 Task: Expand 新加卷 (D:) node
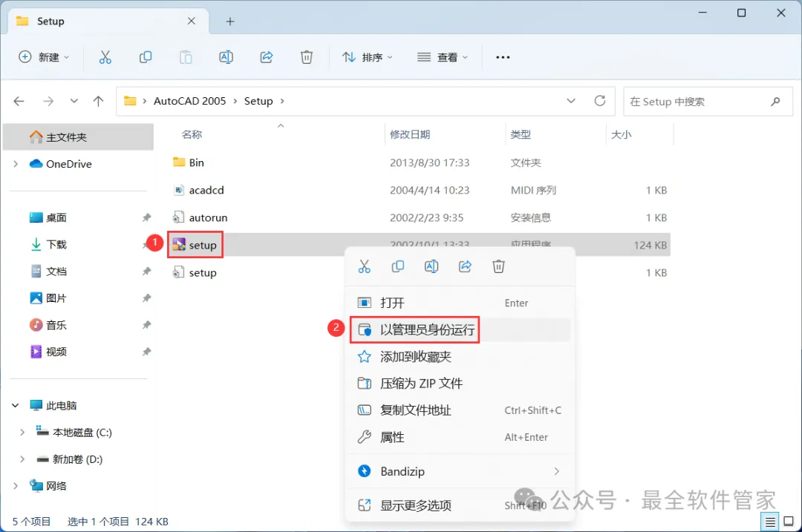[x=22, y=459]
